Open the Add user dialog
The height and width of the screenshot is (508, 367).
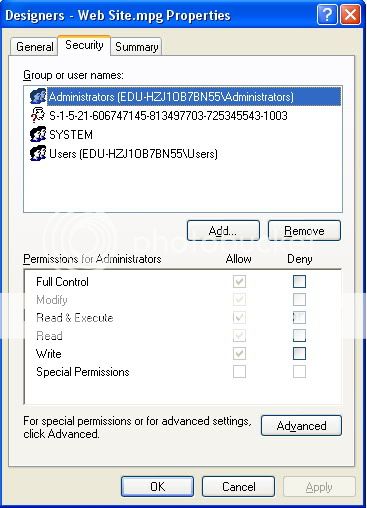tap(223, 231)
